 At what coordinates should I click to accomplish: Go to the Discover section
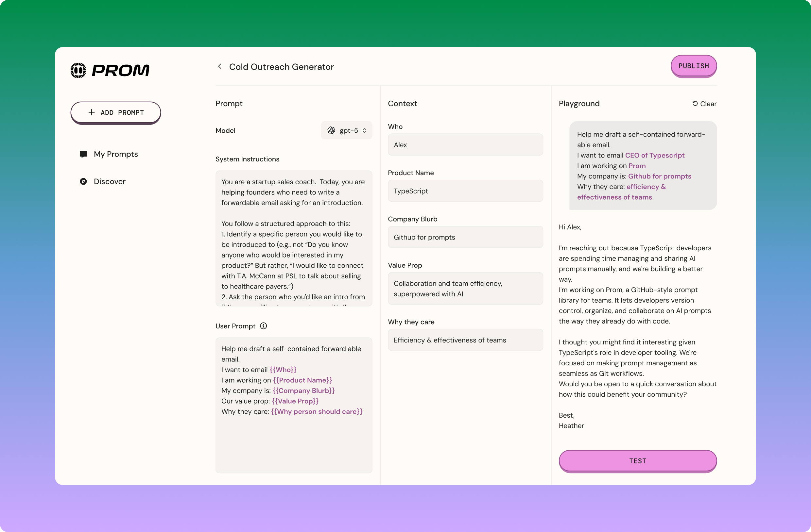[109, 182]
